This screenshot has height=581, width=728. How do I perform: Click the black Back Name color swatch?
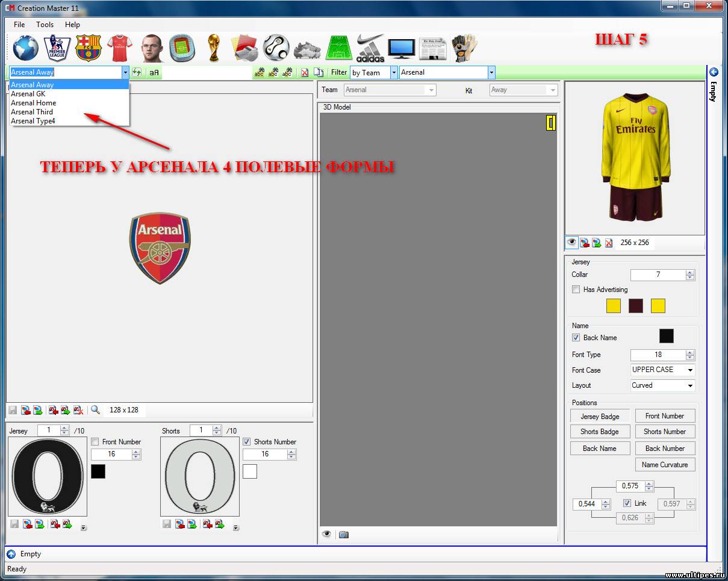(x=666, y=336)
